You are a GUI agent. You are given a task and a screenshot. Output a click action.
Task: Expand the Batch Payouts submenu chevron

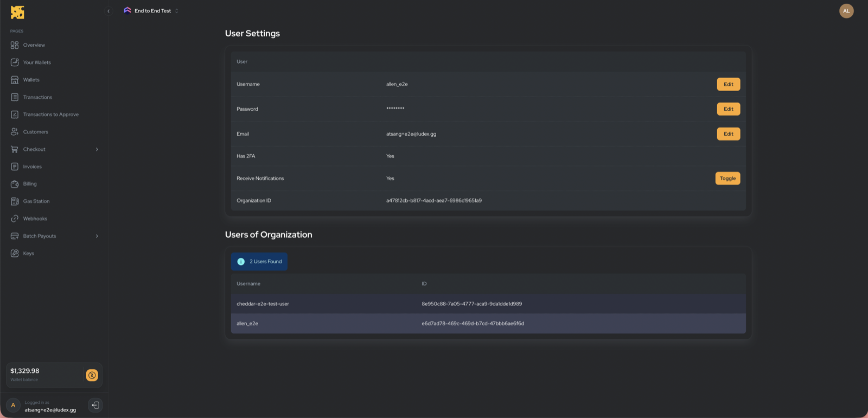coord(97,236)
